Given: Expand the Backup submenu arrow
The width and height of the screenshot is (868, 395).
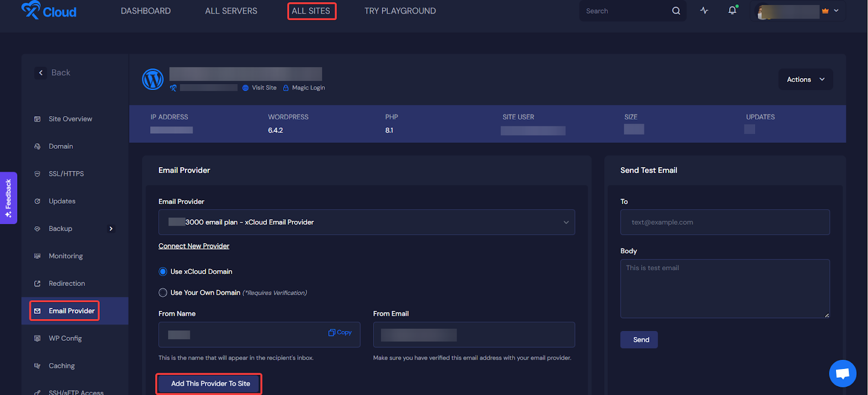Looking at the screenshot, I should point(111,229).
